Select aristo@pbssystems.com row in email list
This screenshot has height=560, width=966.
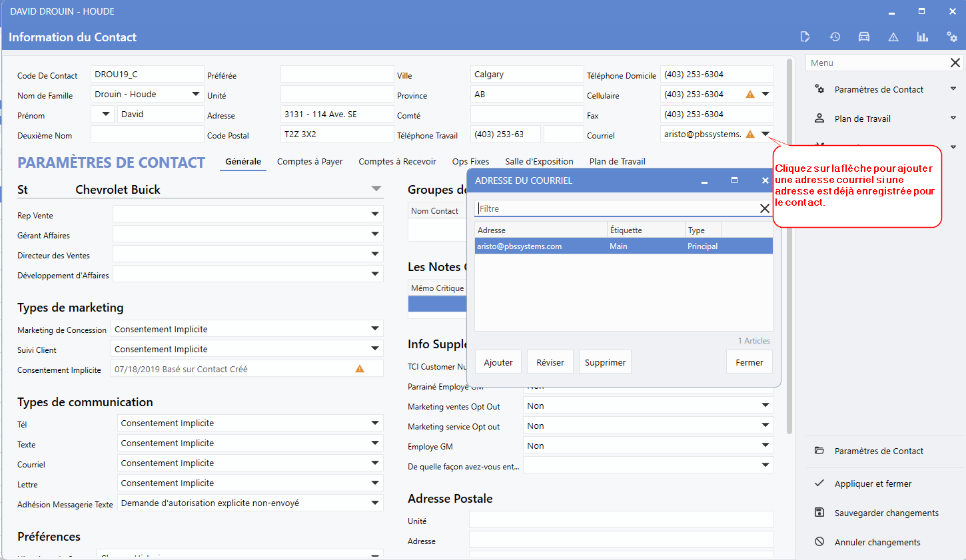point(624,246)
